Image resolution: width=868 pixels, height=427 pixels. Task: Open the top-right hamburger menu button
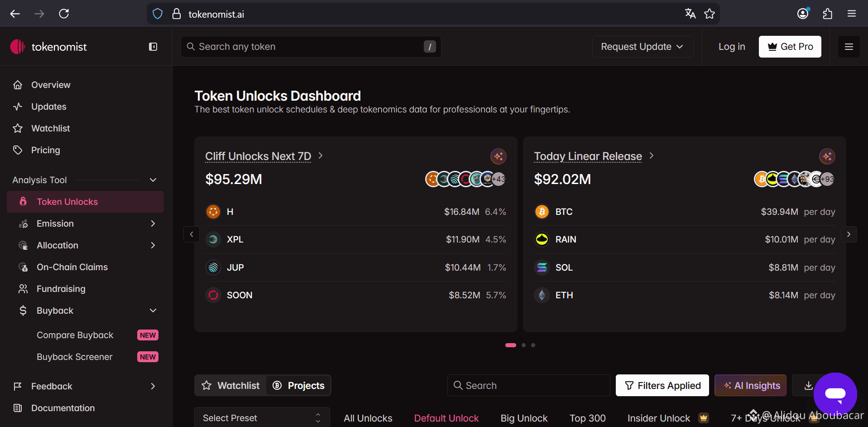click(849, 47)
